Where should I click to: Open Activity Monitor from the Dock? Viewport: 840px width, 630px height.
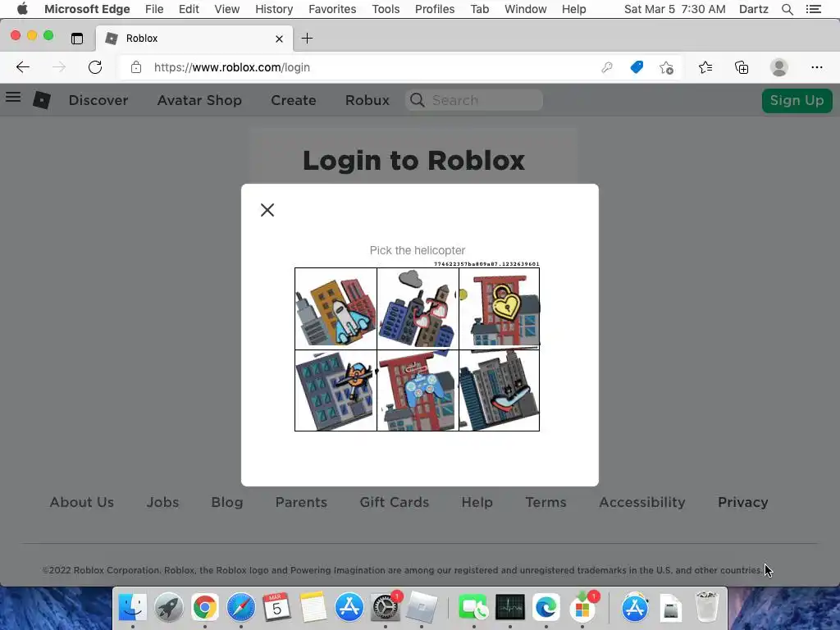[x=510, y=608]
